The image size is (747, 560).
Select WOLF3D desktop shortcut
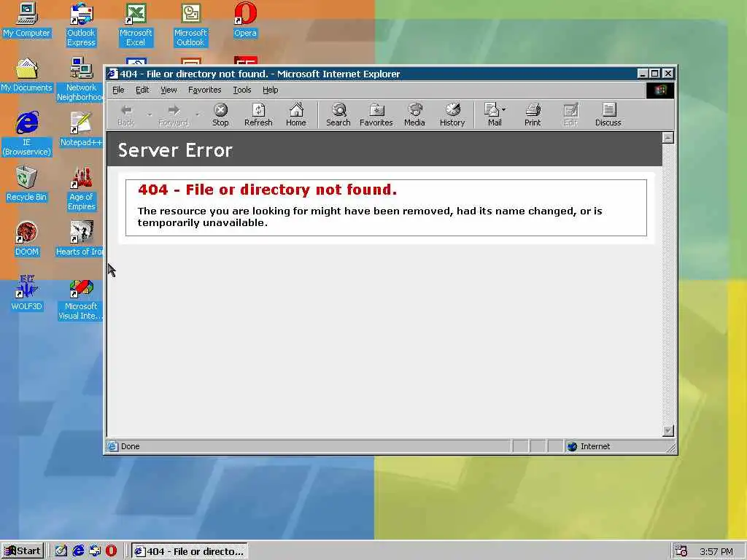(27, 294)
